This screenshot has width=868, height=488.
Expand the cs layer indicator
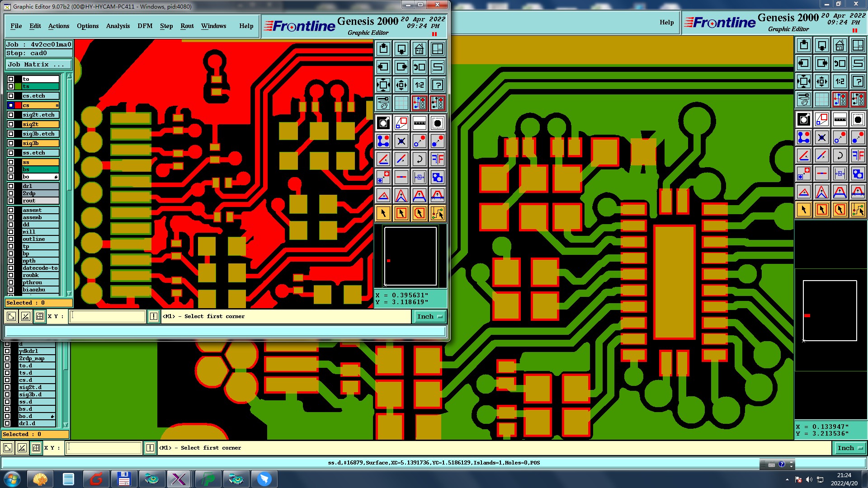point(57,105)
